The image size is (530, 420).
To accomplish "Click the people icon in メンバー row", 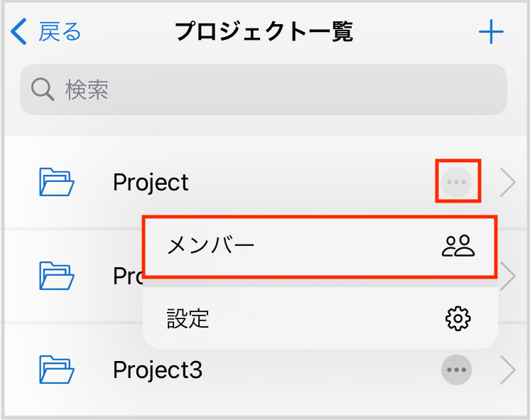I will point(458,246).
